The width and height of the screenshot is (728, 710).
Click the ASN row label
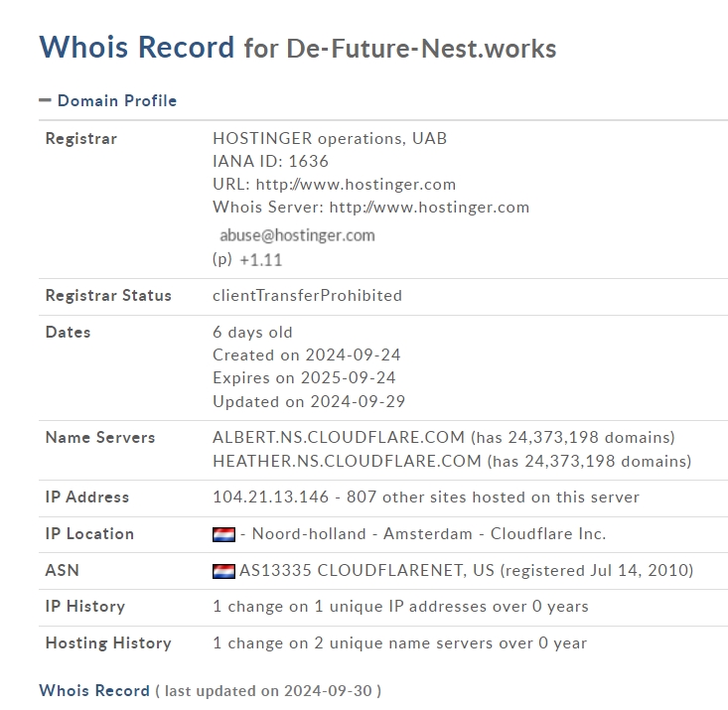coord(63,570)
